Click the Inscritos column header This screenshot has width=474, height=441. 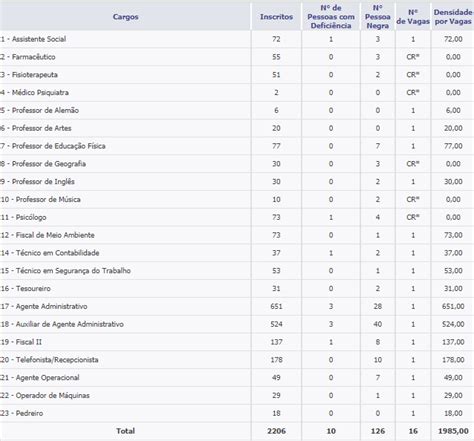[276, 17]
